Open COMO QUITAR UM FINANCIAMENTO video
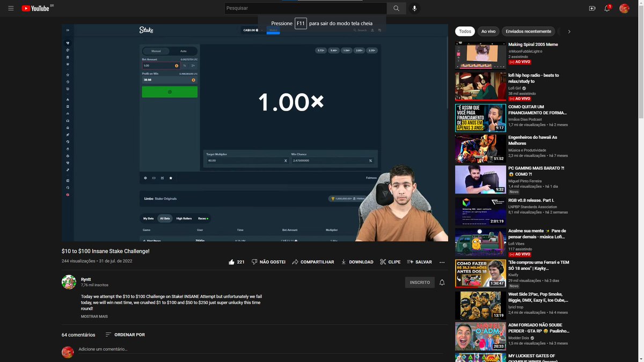 (480, 117)
